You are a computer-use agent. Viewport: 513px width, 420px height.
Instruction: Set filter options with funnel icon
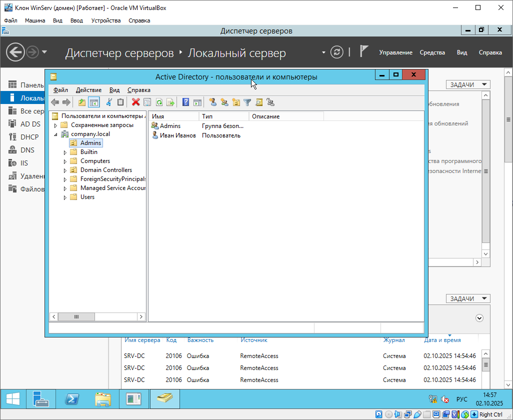pyautogui.click(x=247, y=102)
